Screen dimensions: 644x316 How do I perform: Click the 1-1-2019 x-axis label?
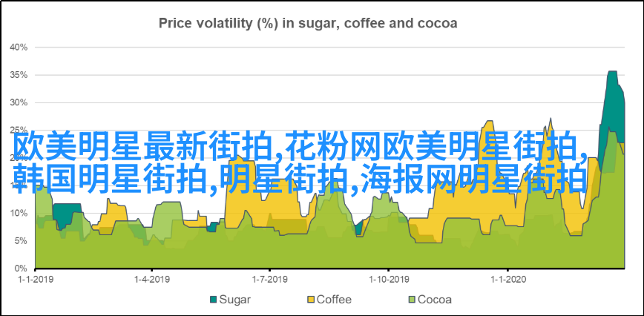(x=35, y=280)
